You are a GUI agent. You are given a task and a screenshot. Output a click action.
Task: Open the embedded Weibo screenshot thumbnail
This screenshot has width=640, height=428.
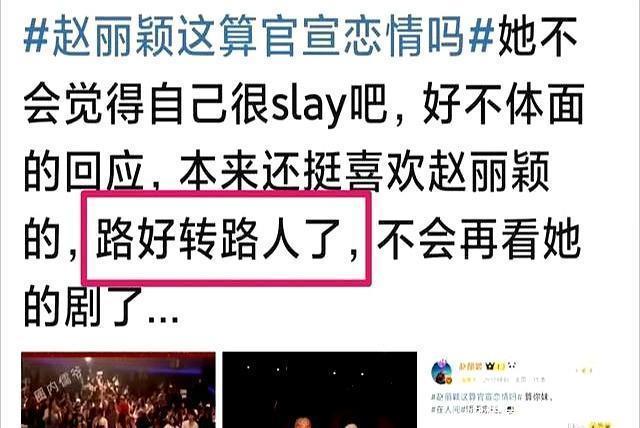[529, 390]
